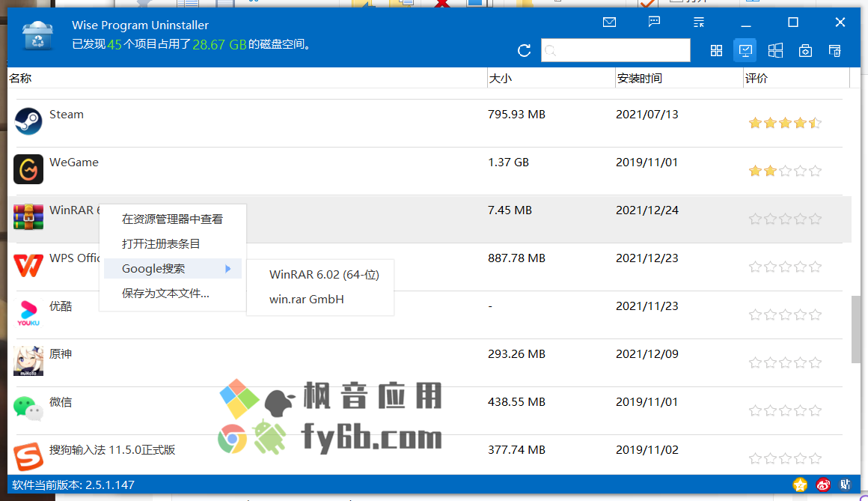Click the size value 887.78 MB
Screen dimensions: 868x501
coord(516,258)
